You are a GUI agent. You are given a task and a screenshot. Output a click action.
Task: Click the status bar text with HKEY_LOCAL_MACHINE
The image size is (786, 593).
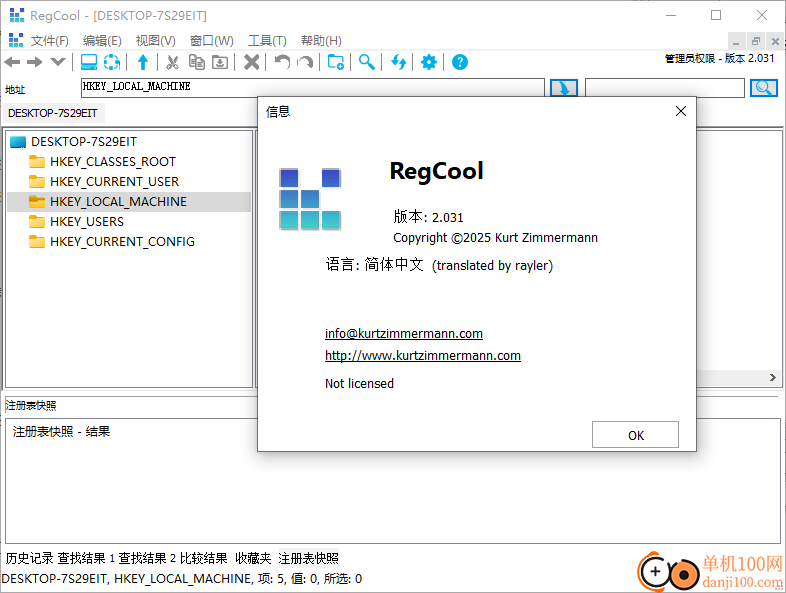(x=181, y=579)
